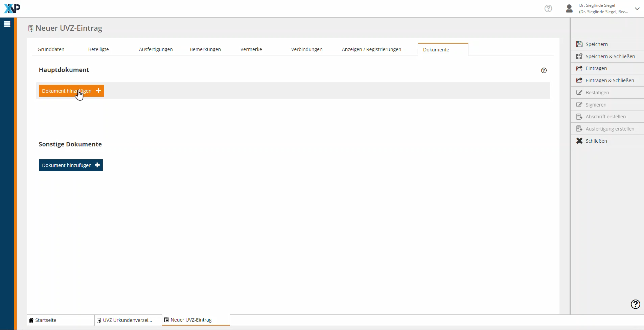This screenshot has width=644, height=330.
Task: Switch to Startseite bottom tab
Action: [46, 320]
